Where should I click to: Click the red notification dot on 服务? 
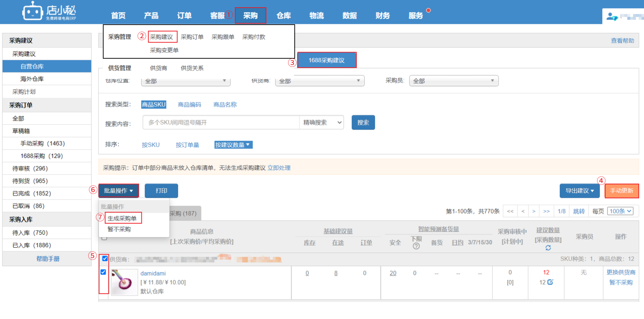pyautogui.click(x=428, y=10)
